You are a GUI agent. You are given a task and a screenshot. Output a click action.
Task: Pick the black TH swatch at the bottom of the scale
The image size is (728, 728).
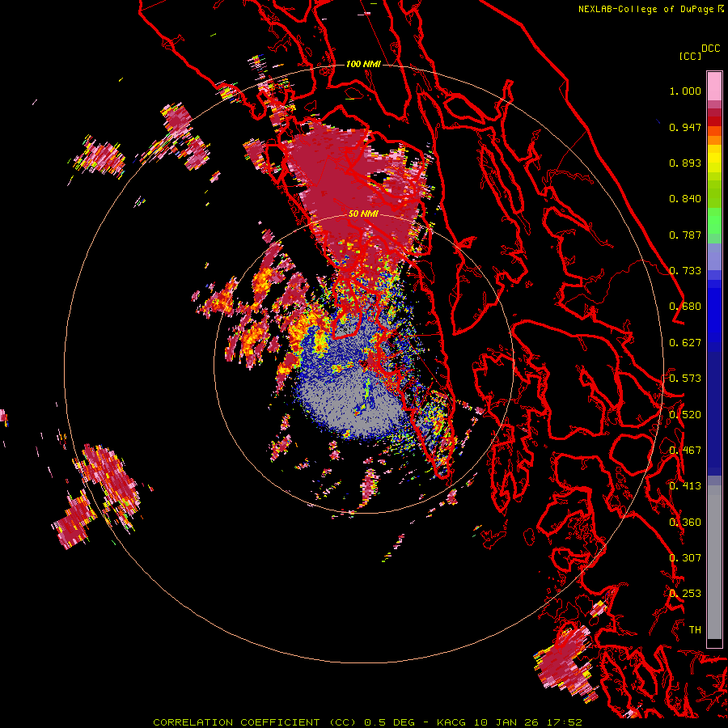coord(714,643)
